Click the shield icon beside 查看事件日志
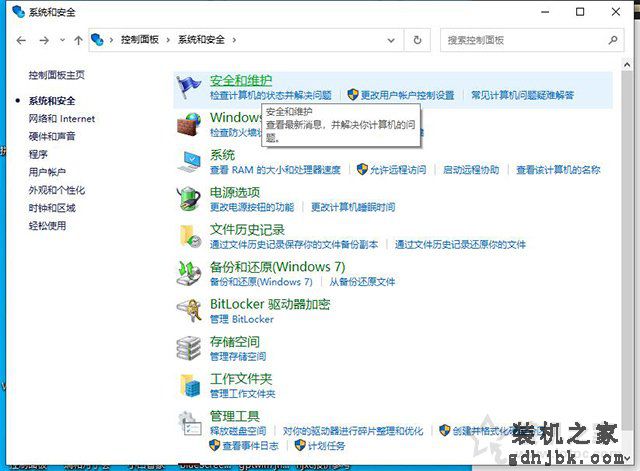640x471 pixels. point(214,445)
